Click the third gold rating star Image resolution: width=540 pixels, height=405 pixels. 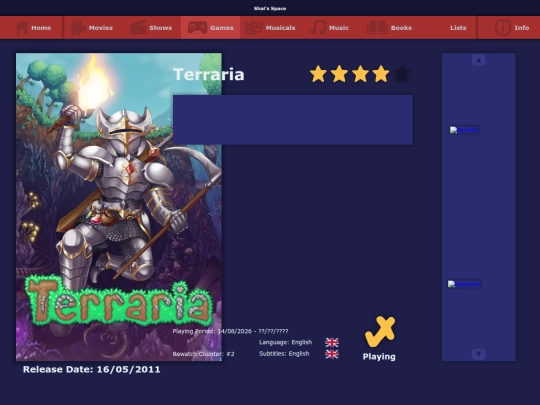click(360, 74)
